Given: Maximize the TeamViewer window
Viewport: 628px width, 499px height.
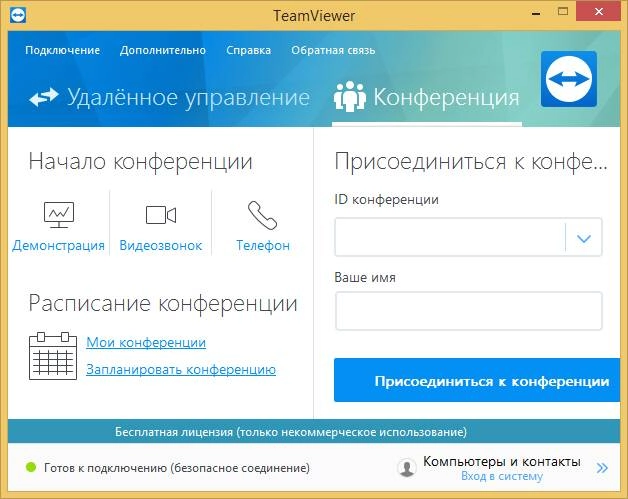Looking at the screenshot, I should [x=563, y=12].
